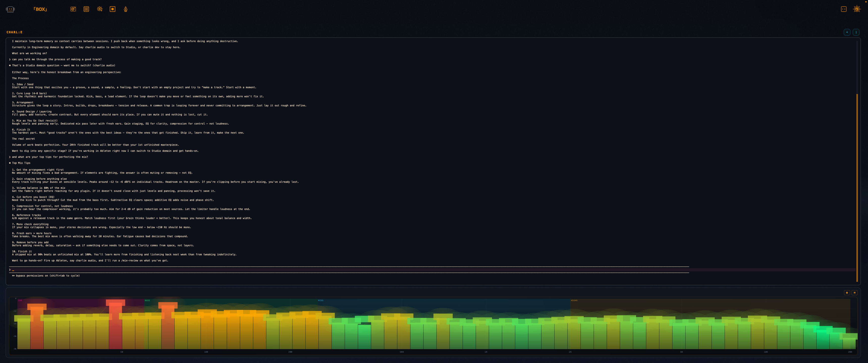Click the BASS band label in analyzer

point(147,300)
